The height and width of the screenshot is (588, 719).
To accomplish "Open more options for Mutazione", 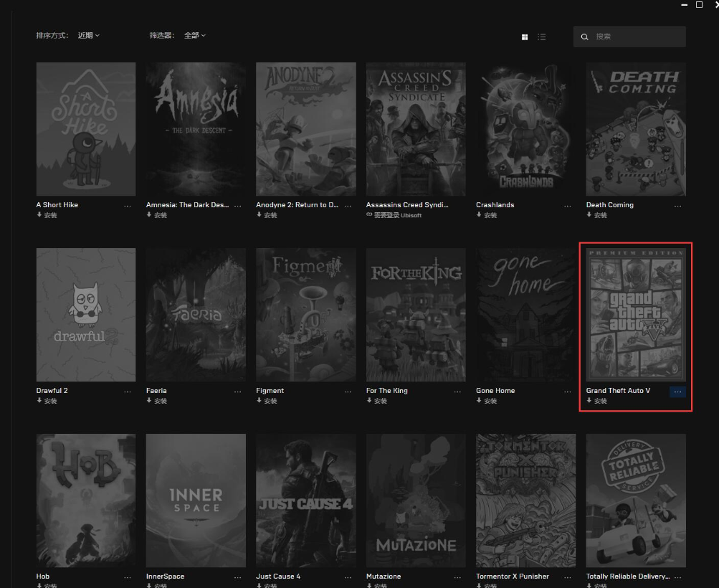I will (457, 577).
